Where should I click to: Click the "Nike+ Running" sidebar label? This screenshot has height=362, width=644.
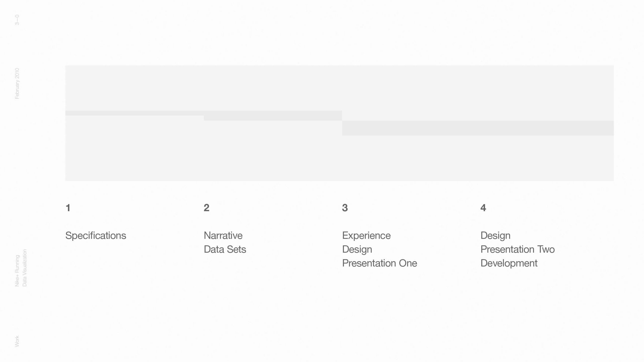coord(17,271)
